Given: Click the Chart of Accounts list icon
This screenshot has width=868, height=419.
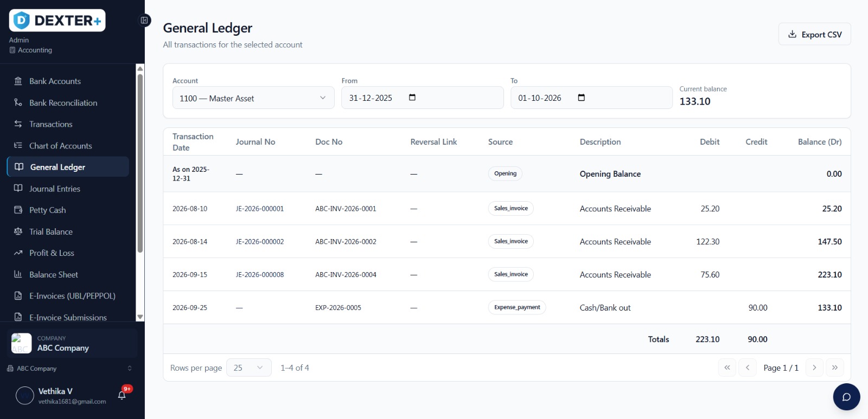Looking at the screenshot, I should [x=18, y=145].
